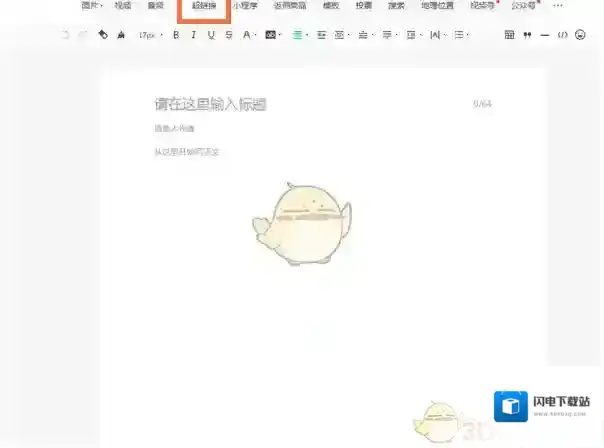
Task: Open the emoji picker
Action: (580, 35)
